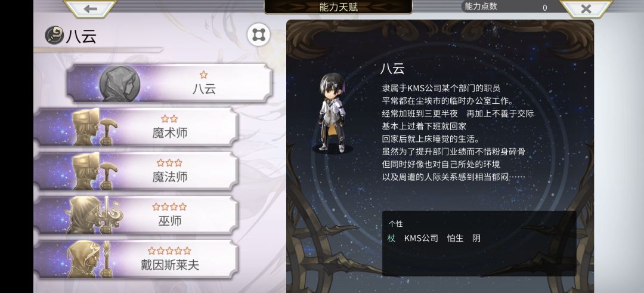Click the staff weapon icon beside 八云
644x293 pixels.
click(x=54, y=35)
